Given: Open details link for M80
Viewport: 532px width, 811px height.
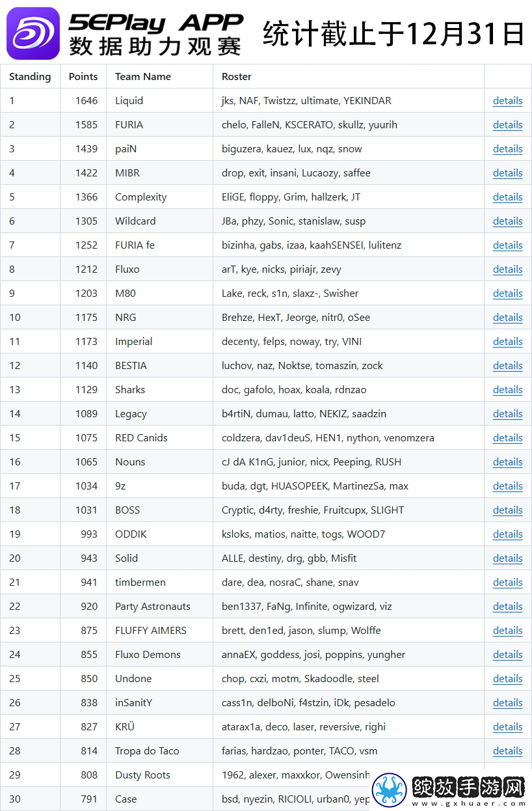Looking at the screenshot, I should 507,294.
